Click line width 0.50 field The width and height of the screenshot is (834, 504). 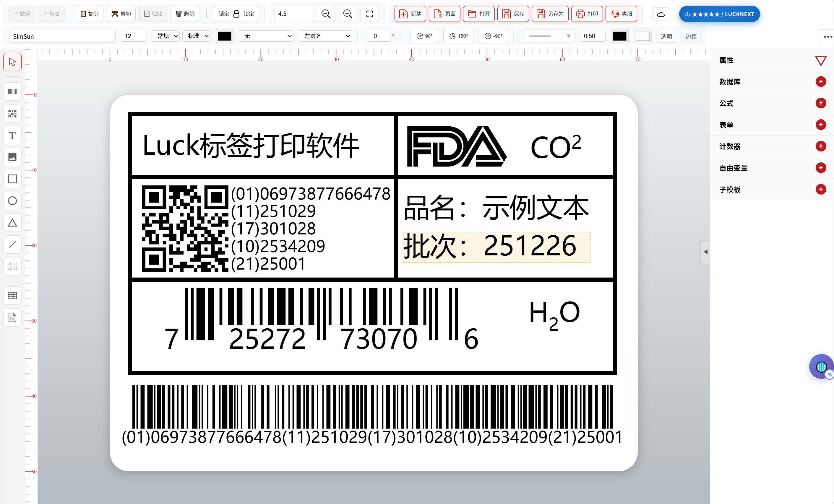click(x=592, y=36)
